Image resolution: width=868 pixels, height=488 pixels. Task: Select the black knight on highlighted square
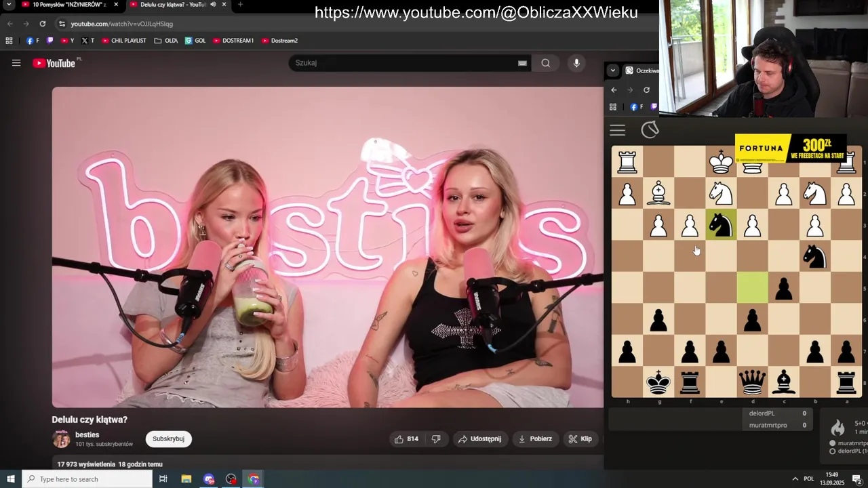click(x=721, y=225)
